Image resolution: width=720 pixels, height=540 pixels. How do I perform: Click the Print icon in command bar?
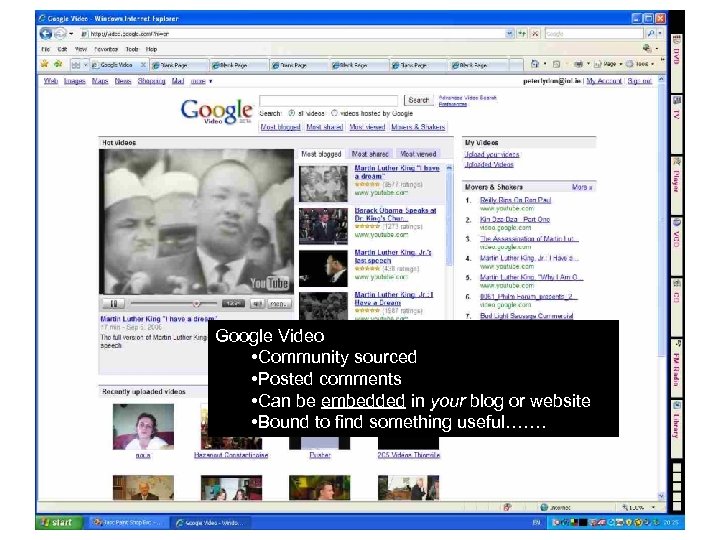pos(578,64)
